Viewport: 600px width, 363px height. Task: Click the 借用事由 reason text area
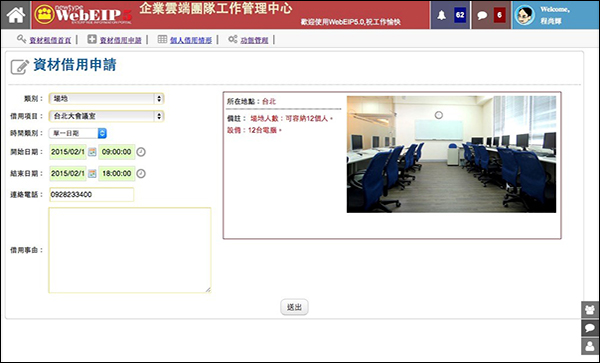(x=130, y=250)
